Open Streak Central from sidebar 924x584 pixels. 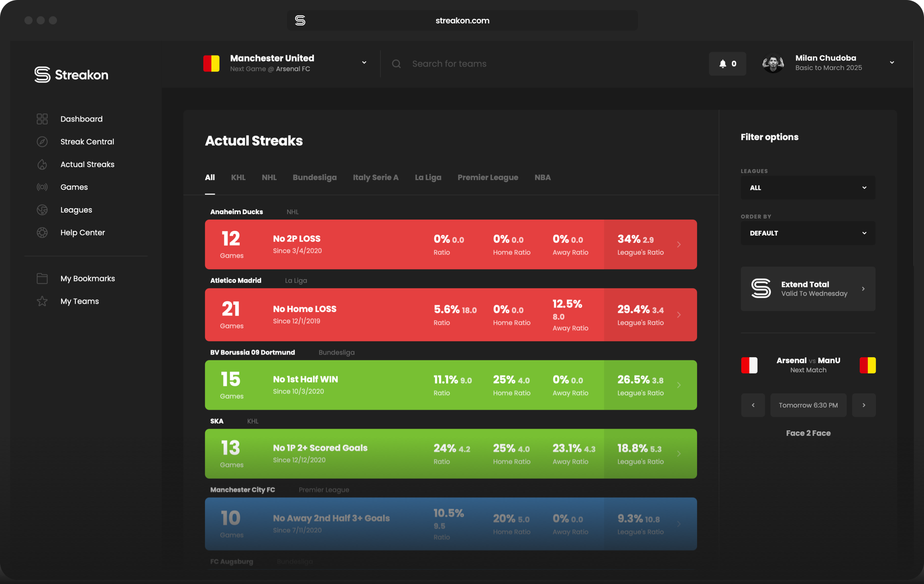click(x=87, y=142)
